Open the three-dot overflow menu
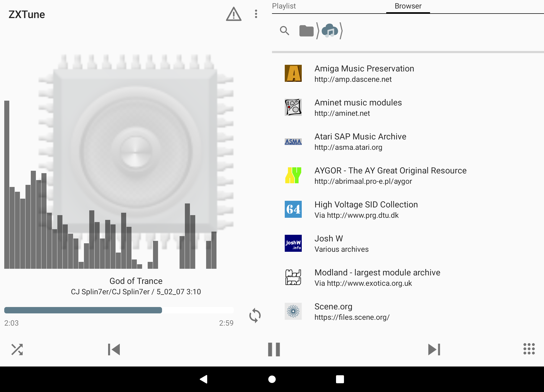 coord(256,14)
